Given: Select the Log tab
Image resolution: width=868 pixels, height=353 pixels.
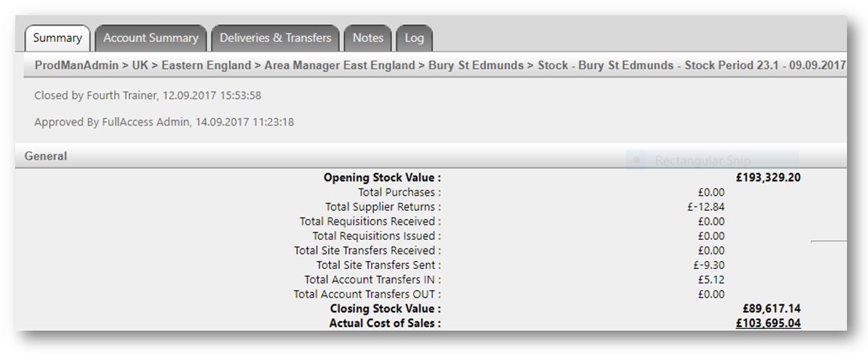Looking at the screenshot, I should point(414,38).
